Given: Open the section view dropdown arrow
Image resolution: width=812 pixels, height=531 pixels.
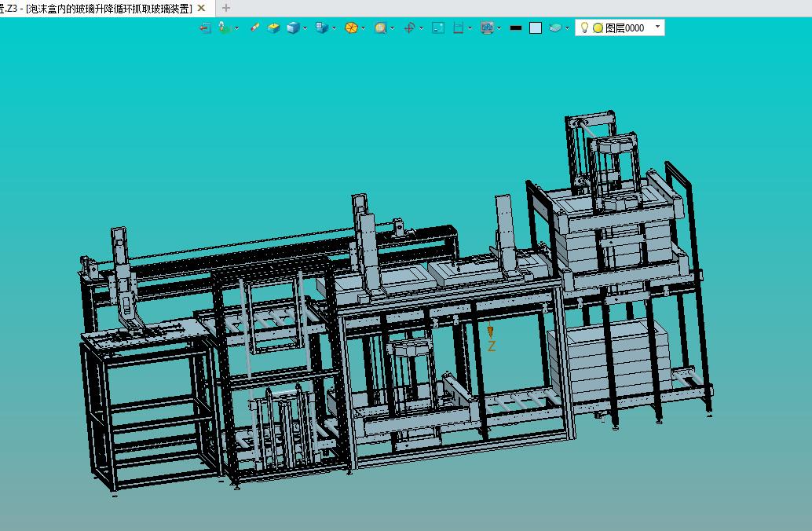Looking at the screenshot, I should click(470, 28).
